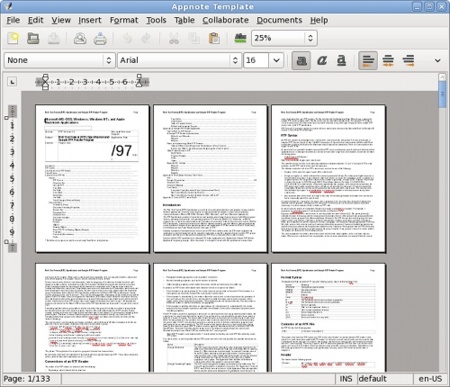Screen dimensions: 450x387
Task: Open a file using the Open icon
Action: pyautogui.click(x=33, y=38)
